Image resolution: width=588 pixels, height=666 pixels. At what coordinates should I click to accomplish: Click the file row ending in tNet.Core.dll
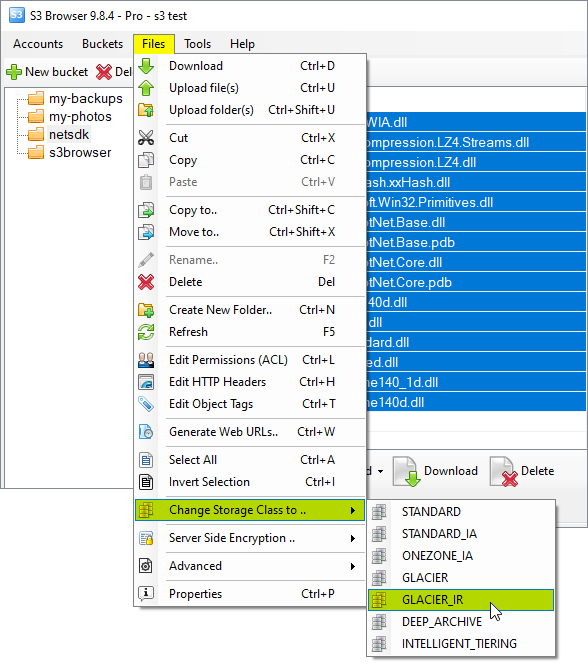click(x=476, y=262)
